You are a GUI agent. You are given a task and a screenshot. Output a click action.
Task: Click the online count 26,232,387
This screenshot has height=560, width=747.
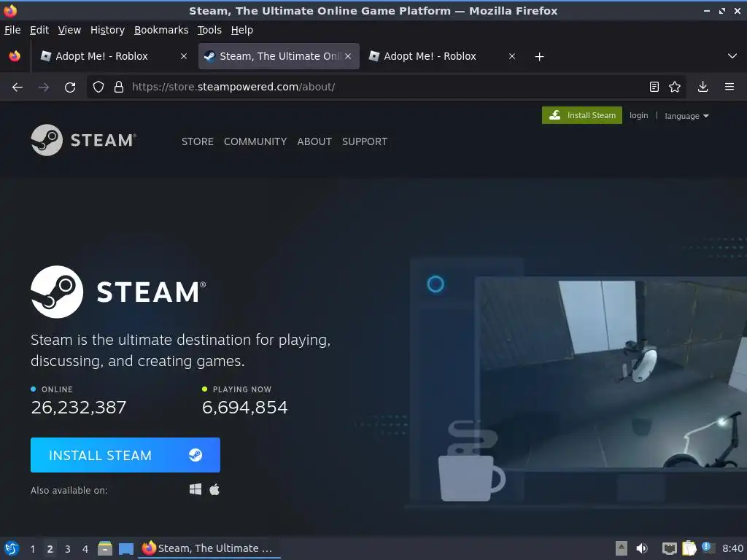coord(79,408)
